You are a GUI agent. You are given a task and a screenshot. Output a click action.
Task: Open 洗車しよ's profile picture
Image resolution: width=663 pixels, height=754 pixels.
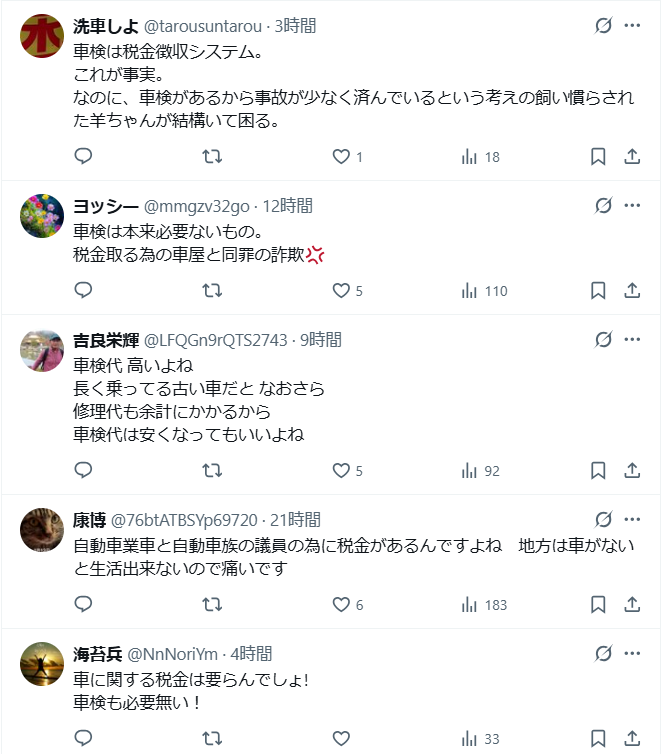[x=42, y=36]
